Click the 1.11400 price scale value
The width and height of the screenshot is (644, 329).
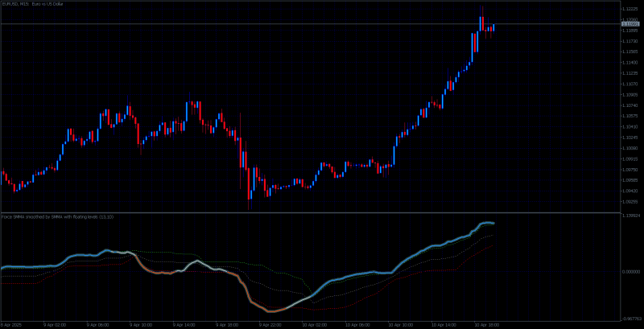click(x=630, y=63)
